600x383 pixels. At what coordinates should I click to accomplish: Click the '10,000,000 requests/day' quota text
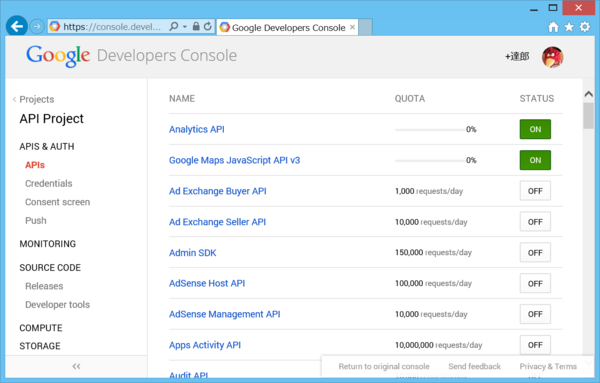point(439,345)
